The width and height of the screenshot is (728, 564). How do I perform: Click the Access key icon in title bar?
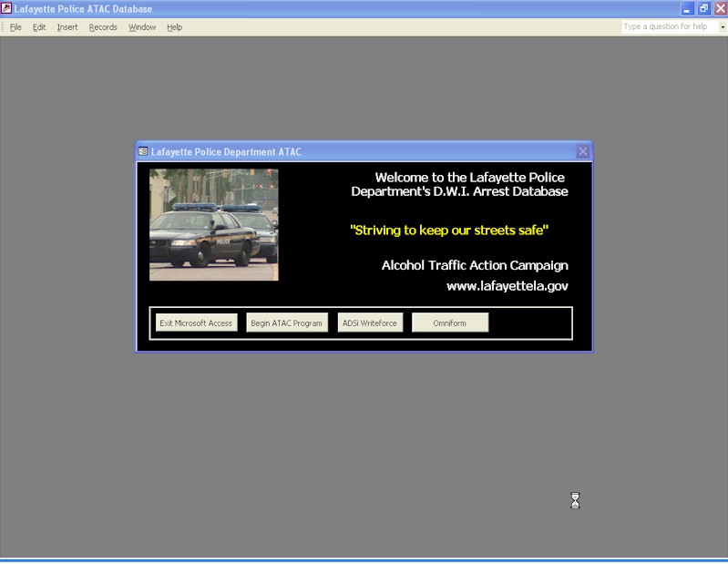click(6, 8)
